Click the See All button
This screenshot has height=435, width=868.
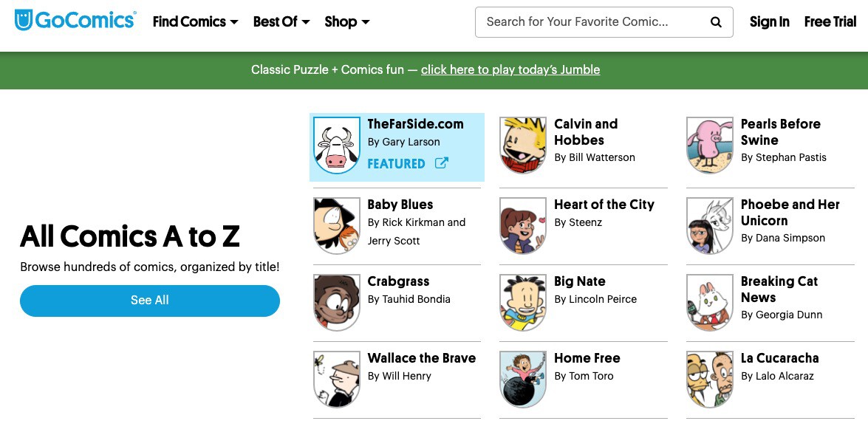149,301
